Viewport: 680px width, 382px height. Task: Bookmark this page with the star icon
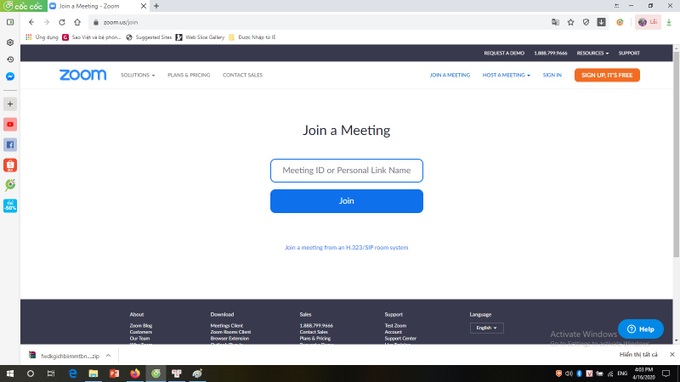click(571, 22)
